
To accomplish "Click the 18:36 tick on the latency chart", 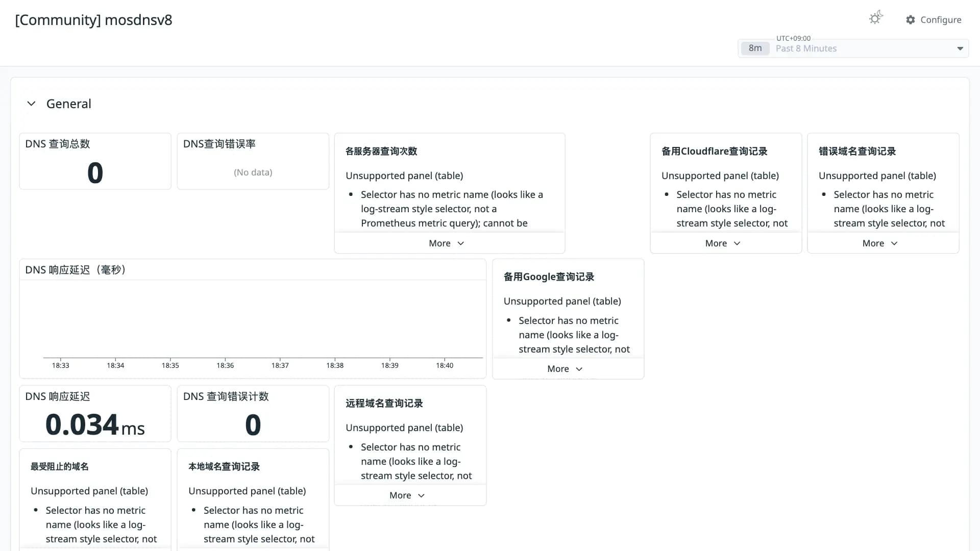I will coord(225,365).
